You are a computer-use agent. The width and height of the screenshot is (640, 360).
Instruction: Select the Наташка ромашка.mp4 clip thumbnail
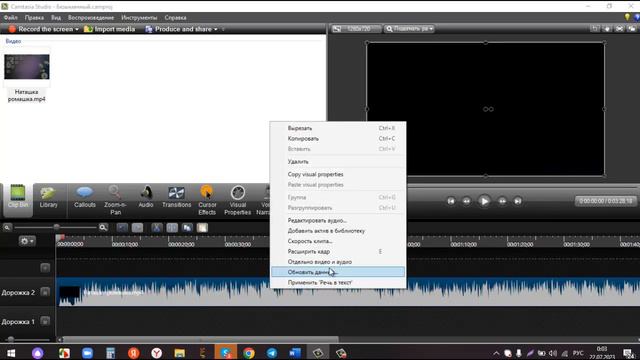pyautogui.click(x=27, y=67)
